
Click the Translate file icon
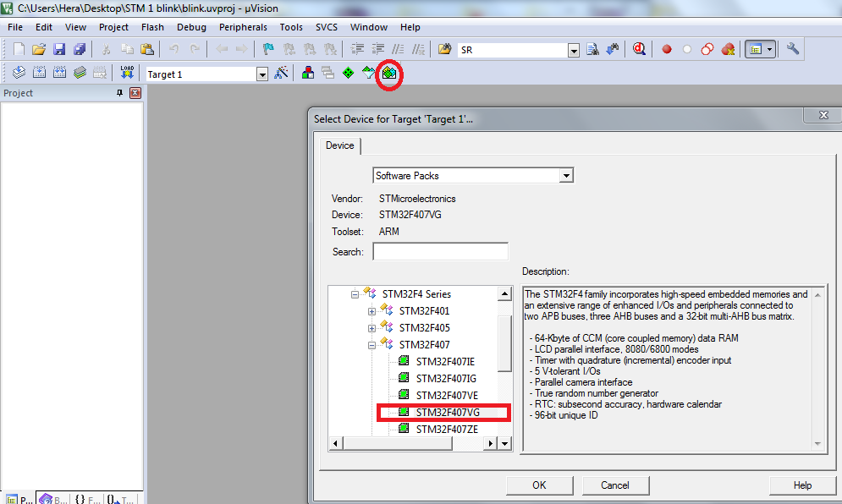pos(19,73)
